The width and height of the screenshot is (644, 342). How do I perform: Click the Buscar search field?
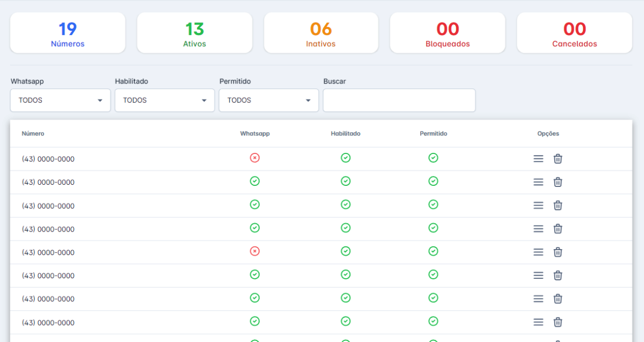click(399, 101)
